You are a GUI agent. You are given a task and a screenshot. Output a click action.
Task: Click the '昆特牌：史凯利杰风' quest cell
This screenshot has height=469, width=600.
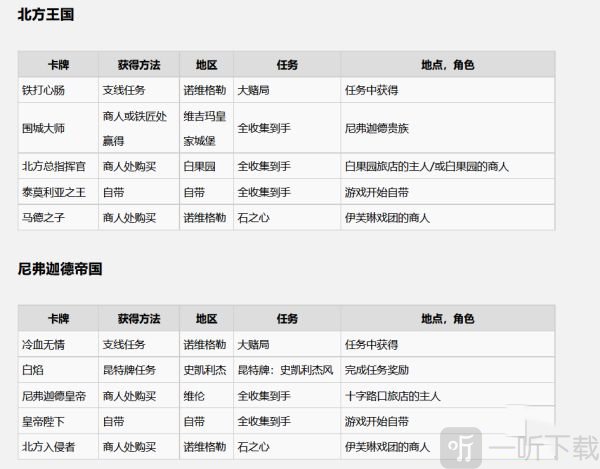pyautogui.click(x=285, y=370)
